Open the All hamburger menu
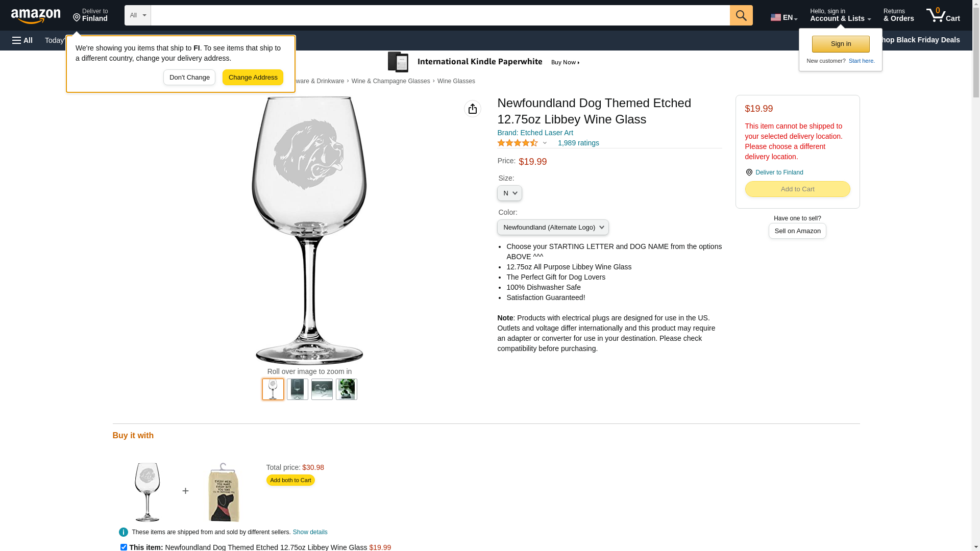Image resolution: width=980 pixels, height=551 pixels. coord(22,40)
